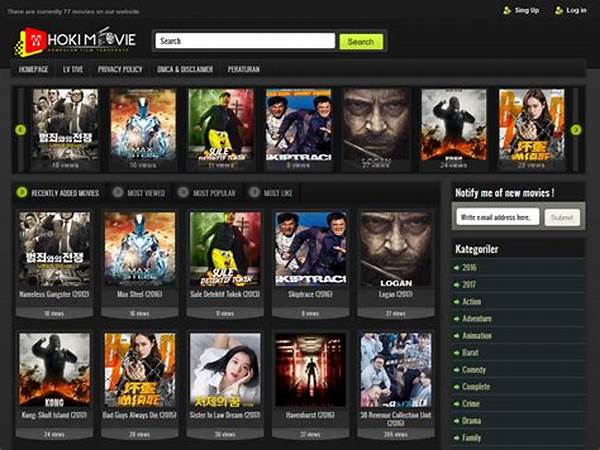Click the carousel right arrow icon

click(x=575, y=129)
